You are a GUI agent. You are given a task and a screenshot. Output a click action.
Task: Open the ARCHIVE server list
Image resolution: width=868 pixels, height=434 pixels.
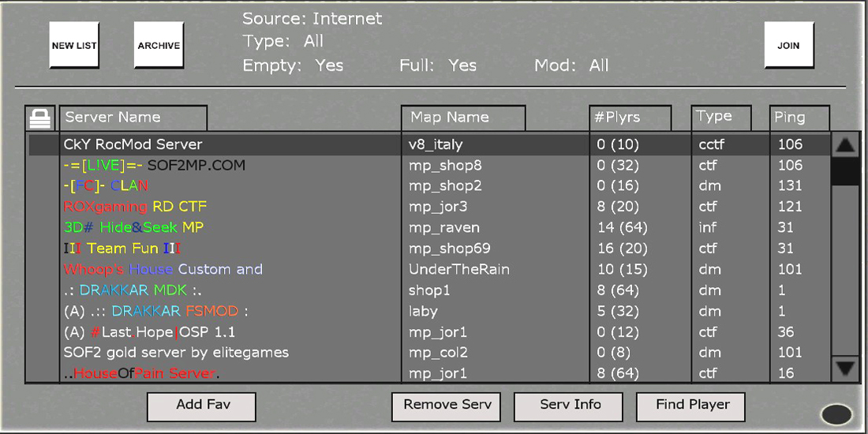(159, 45)
